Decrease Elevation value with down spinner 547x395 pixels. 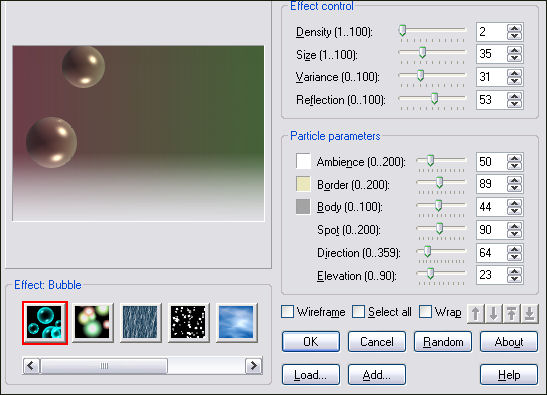[515, 279]
